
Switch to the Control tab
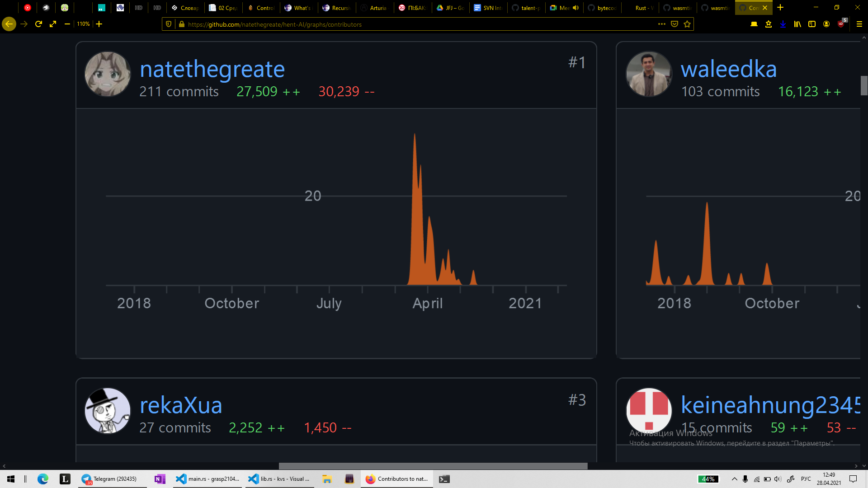(x=261, y=8)
